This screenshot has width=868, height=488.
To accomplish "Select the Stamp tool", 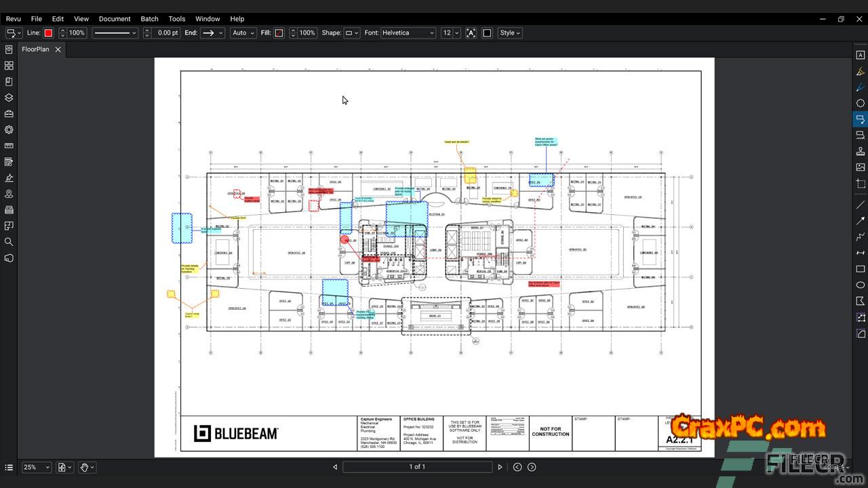I will click(x=861, y=151).
